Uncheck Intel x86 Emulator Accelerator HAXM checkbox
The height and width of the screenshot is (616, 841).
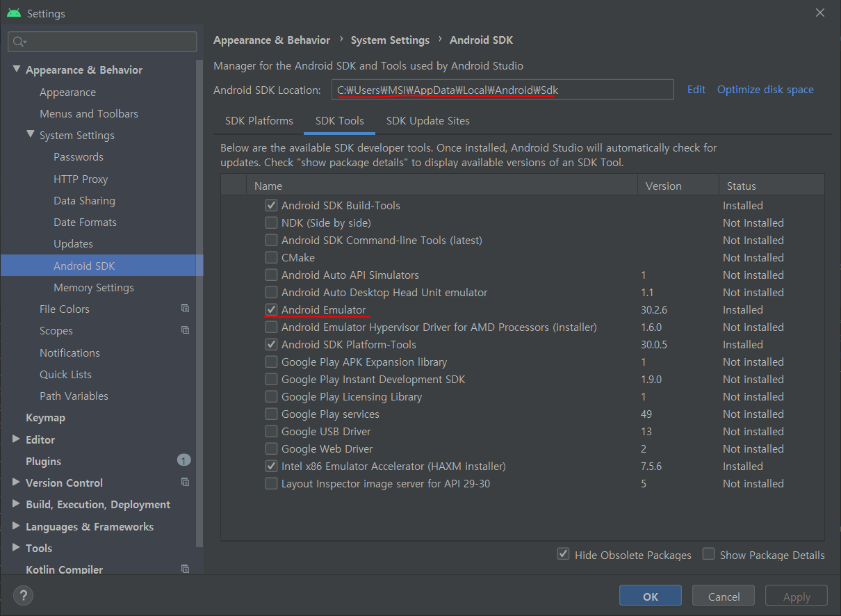(x=271, y=466)
